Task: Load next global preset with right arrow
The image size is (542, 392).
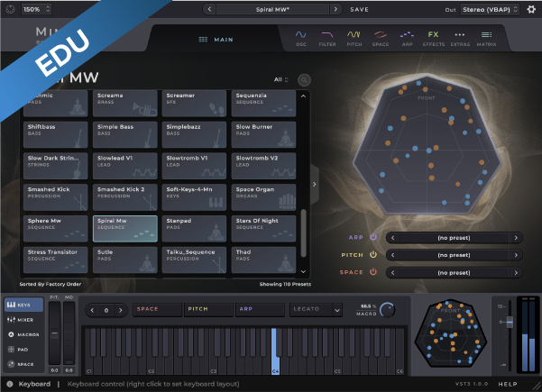Action: click(335, 9)
